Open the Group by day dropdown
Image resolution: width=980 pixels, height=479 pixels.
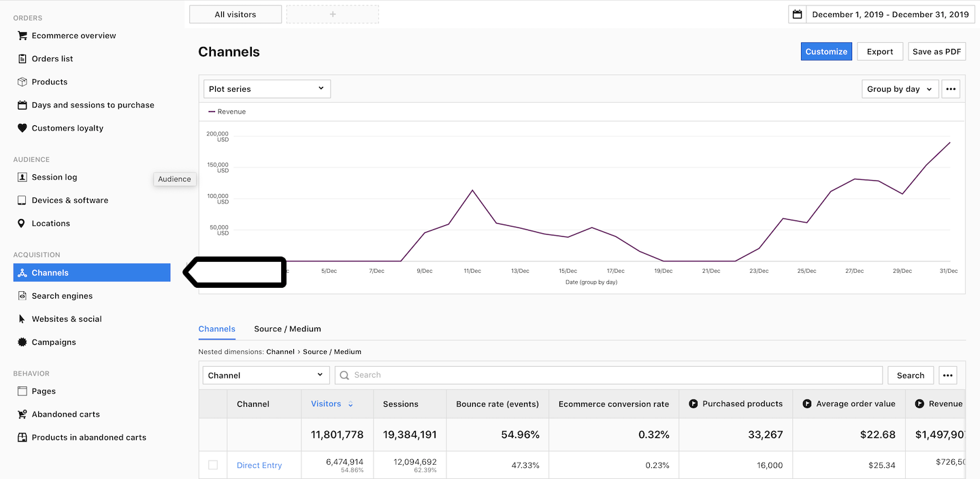[x=900, y=89]
